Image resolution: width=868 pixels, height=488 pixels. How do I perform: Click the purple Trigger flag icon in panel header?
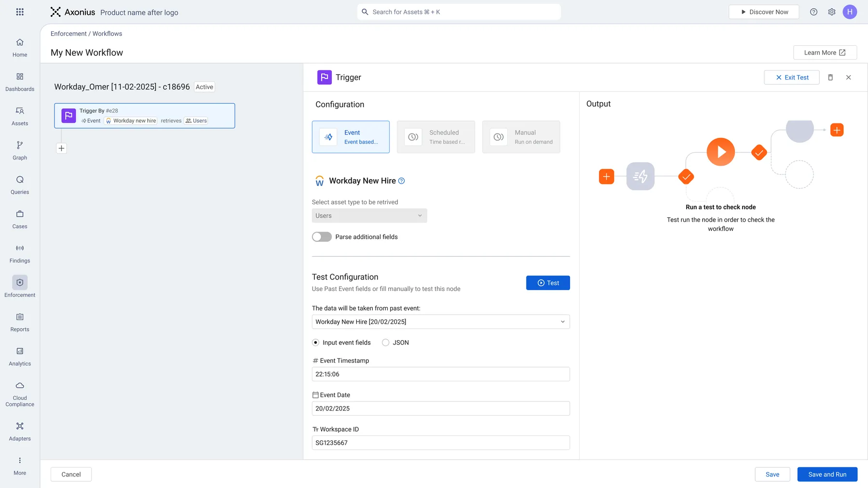click(324, 78)
